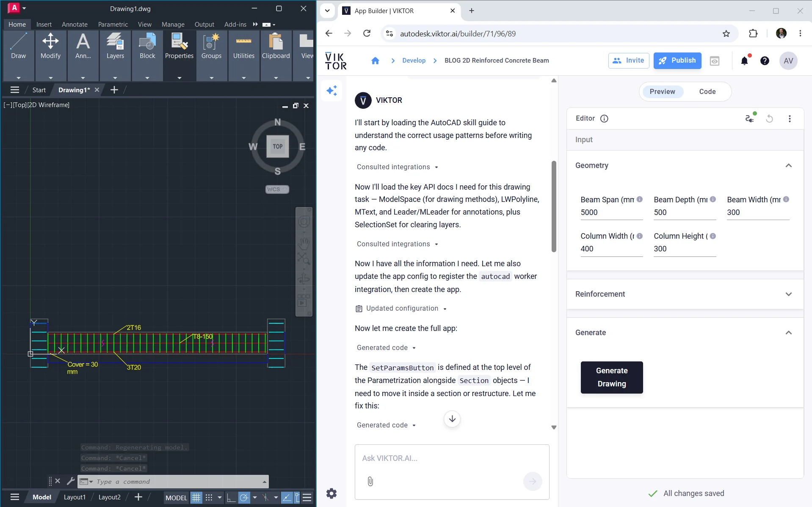
Task: Click the Beam Span input field
Action: pyautogui.click(x=612, y=212)
